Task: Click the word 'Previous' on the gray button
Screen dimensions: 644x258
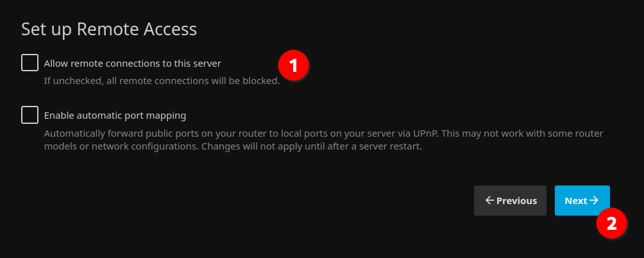Action: 517,200
